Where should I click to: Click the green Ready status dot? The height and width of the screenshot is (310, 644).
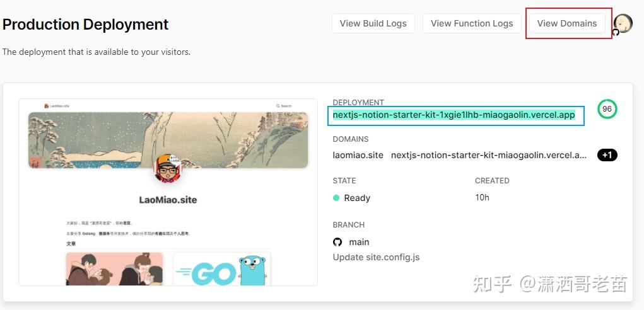point(336,198)
